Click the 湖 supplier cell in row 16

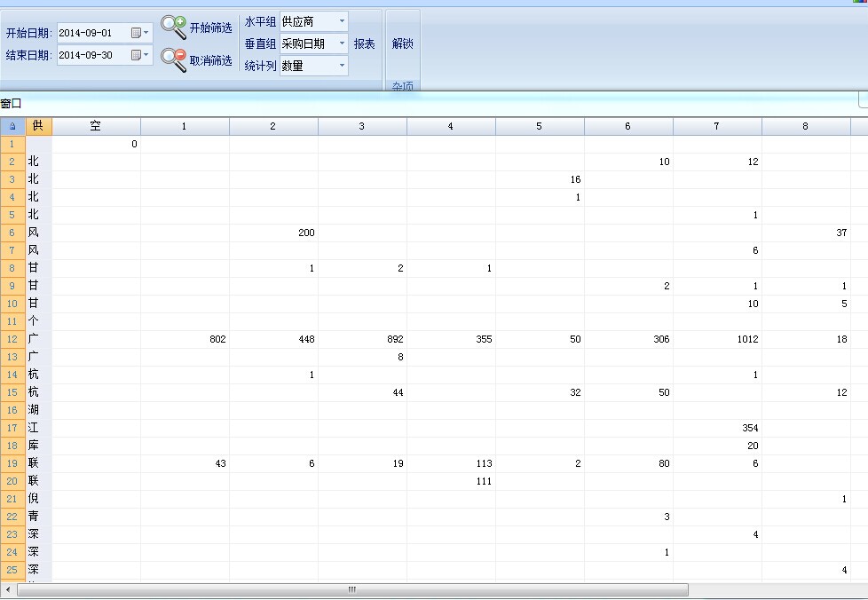(x=38, y=410)
